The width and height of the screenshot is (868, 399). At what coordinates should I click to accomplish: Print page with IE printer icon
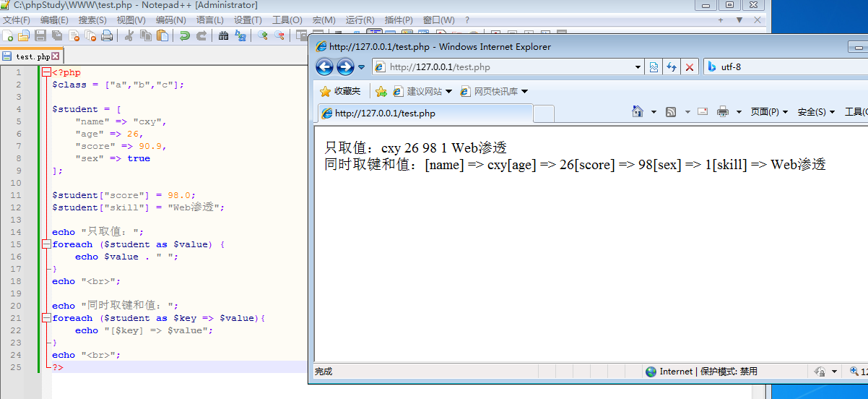click(723, 111)
